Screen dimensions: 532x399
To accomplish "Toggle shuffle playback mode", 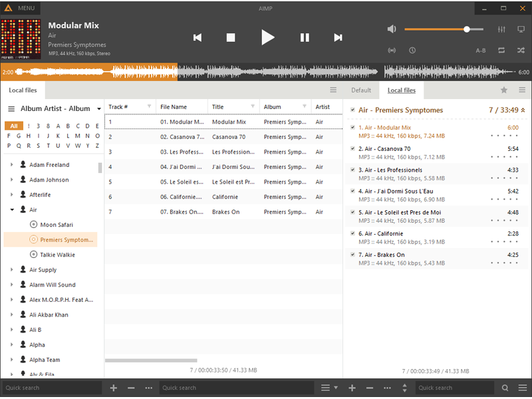I will click(521, 51).
